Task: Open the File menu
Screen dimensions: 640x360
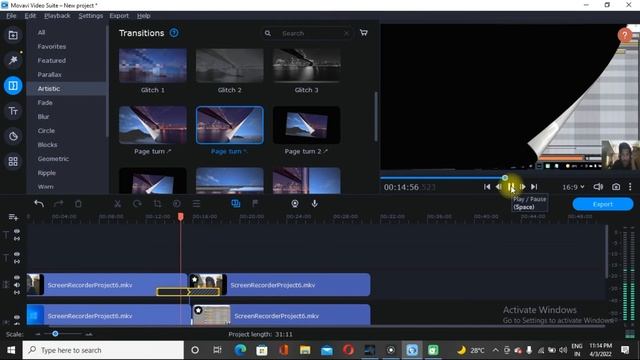Action: 11,16
